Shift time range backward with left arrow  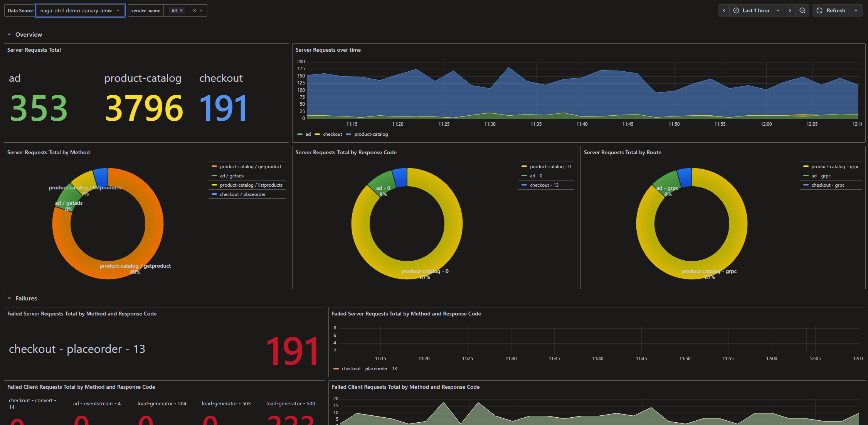click(724, 10)
